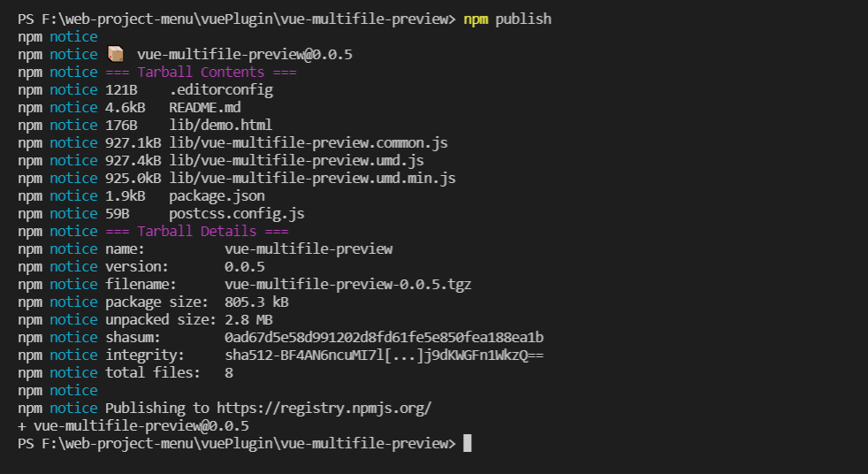
Task: Click the vue-multifile-preview-0.0.5.tgz filename
Action: 348,284
